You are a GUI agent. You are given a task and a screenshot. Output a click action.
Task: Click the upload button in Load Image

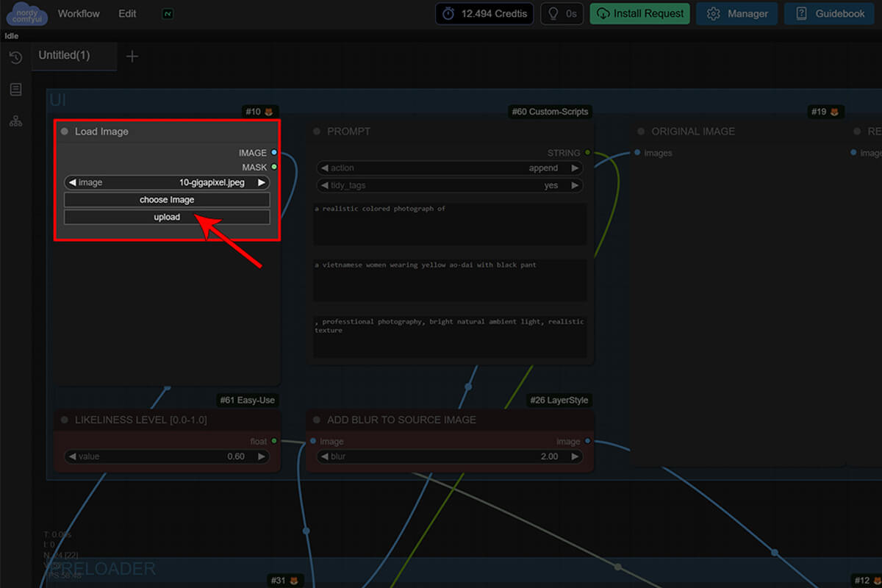167,217
